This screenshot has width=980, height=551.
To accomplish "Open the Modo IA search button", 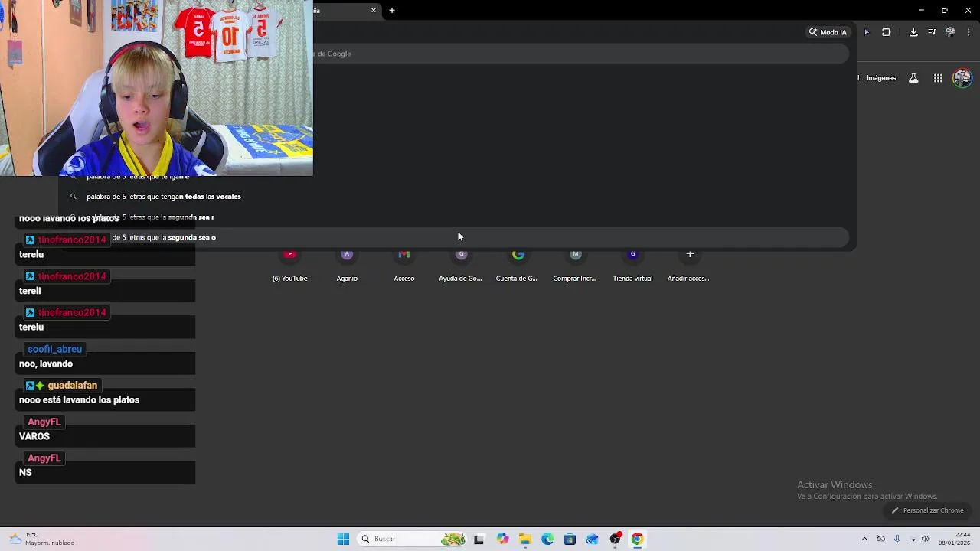I will (x=828, y=32).
